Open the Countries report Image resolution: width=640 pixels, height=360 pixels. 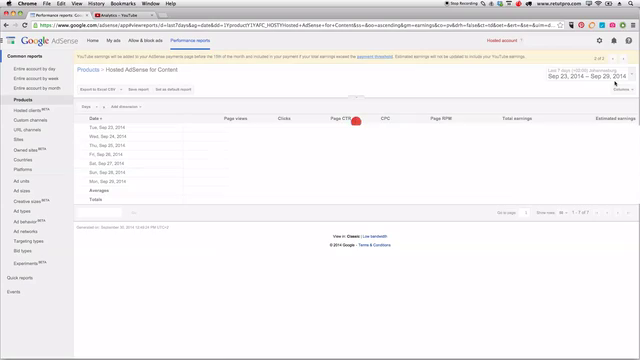[x=23, y=160]
